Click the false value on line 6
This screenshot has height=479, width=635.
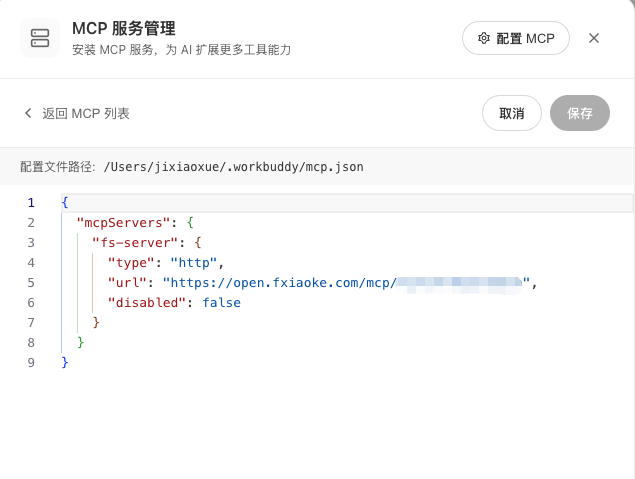pyautogui.click(x=222, y=302)
